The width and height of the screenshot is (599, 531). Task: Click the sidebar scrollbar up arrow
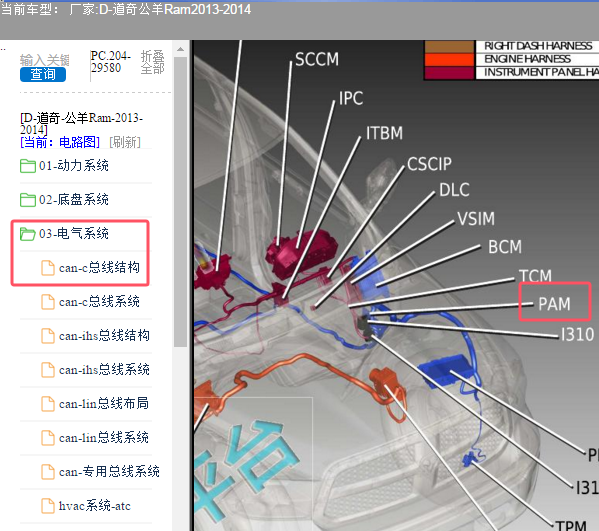click(x=180, y=49)
